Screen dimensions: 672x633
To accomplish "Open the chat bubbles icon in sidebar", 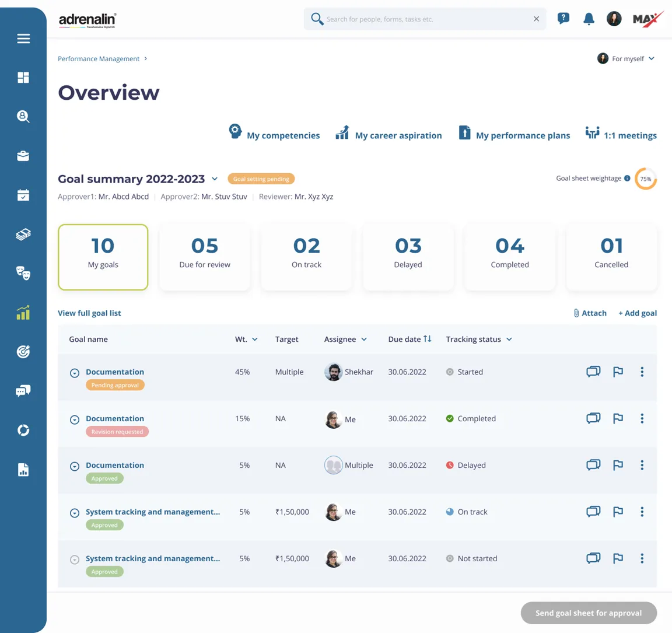I will 23,390.
